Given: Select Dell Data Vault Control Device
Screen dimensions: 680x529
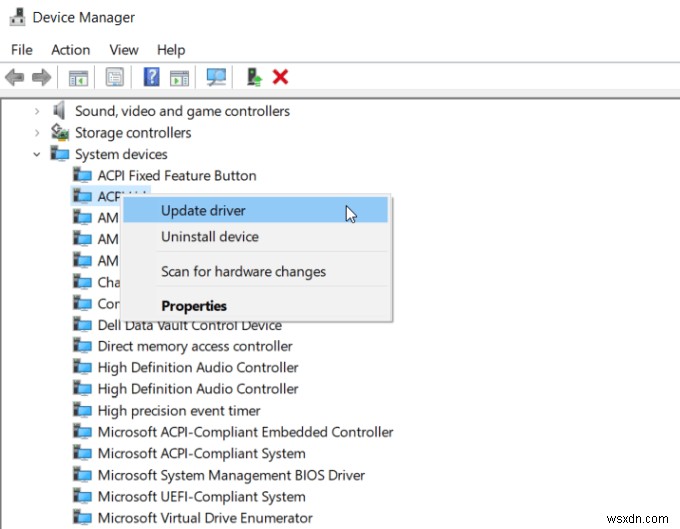Looking at the screenshot, I should [190, 326].
